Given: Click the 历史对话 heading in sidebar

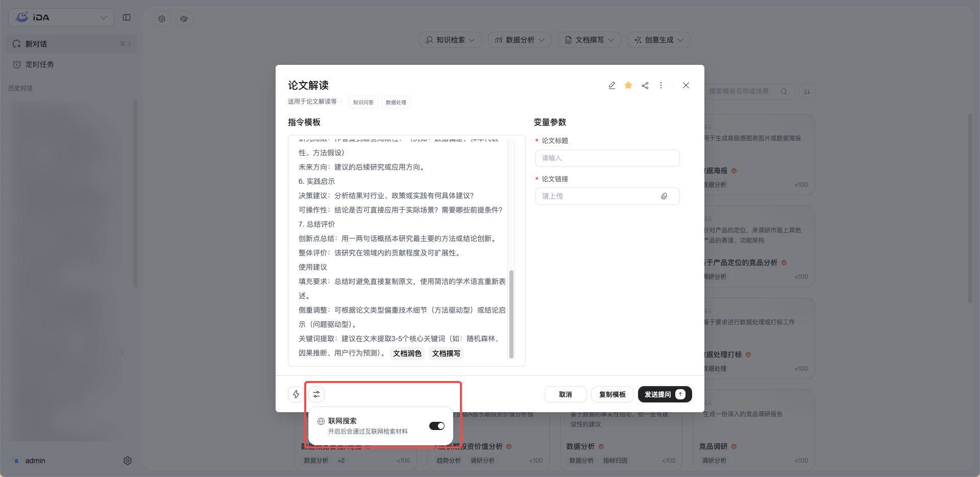Looking at the screenshot, I should pos(20,88).
